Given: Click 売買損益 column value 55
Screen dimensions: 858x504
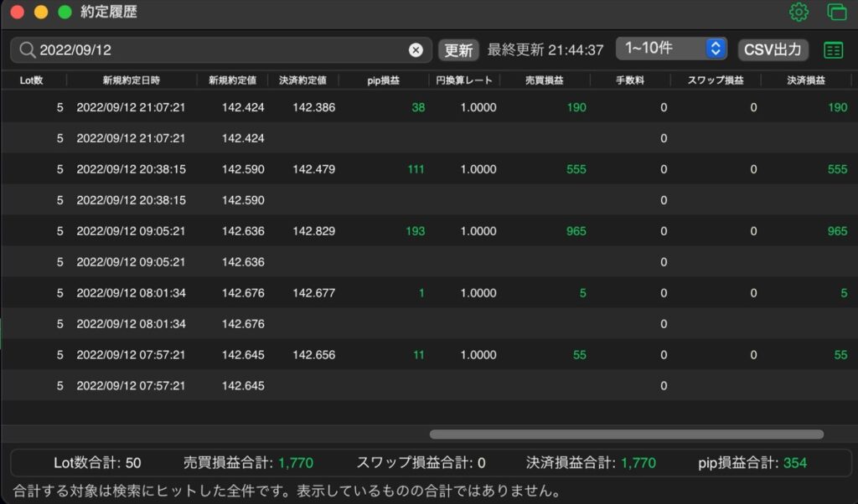Looking at the screenshot, I should [580, 354].
